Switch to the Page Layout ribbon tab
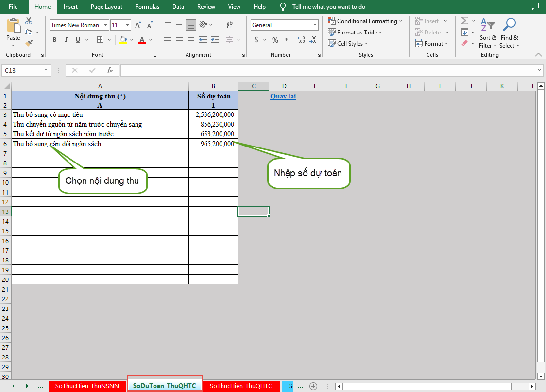 point(106,7)
